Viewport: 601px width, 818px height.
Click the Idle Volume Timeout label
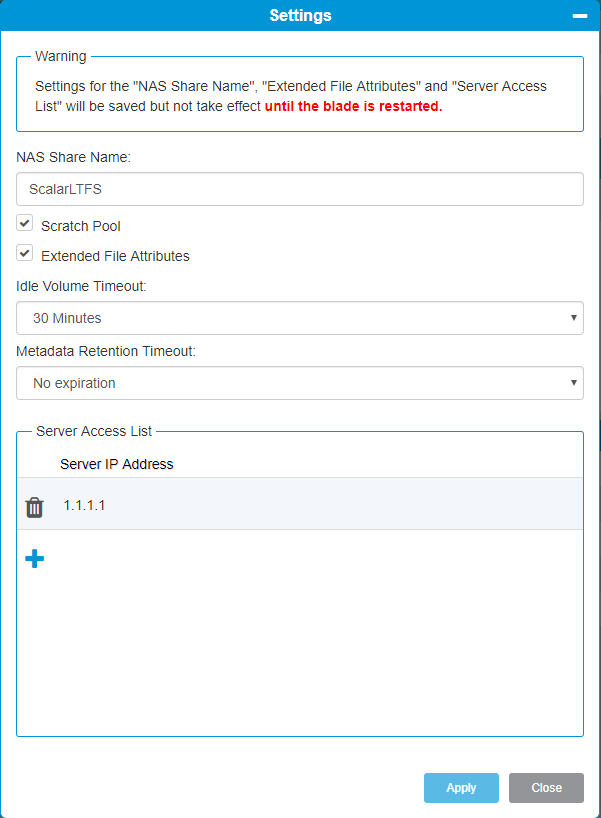pos(81,286)
